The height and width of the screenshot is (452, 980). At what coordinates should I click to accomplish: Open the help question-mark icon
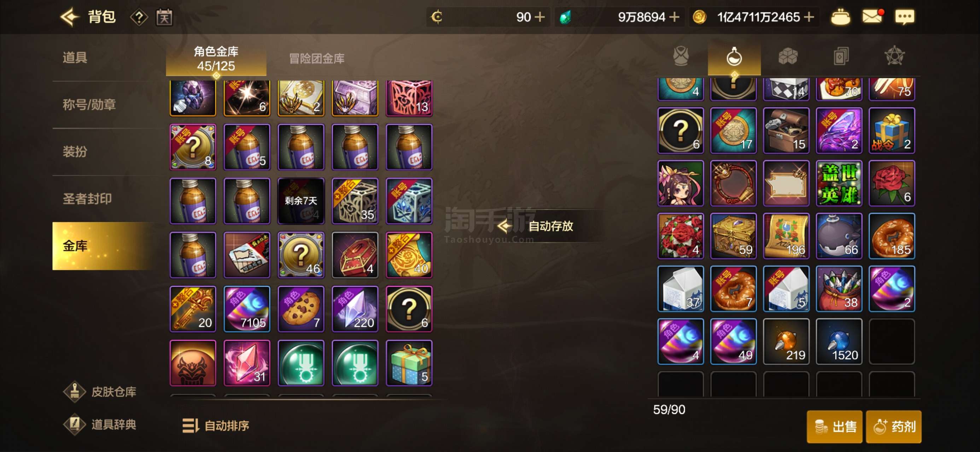[139, 18]
